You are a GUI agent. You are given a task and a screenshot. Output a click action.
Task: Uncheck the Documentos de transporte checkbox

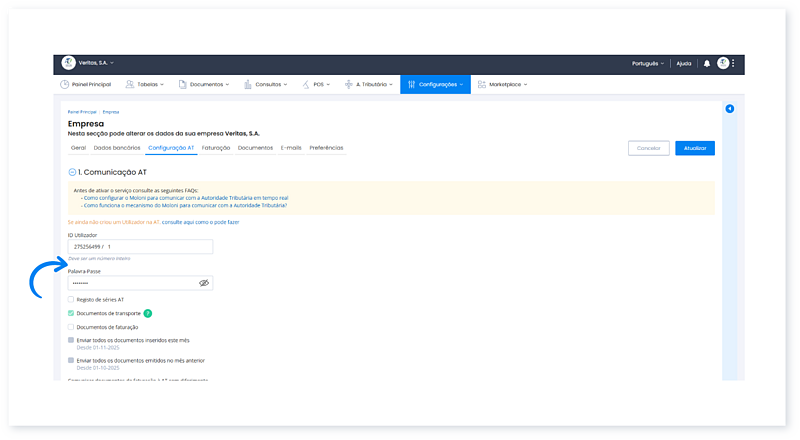[71, 313]
